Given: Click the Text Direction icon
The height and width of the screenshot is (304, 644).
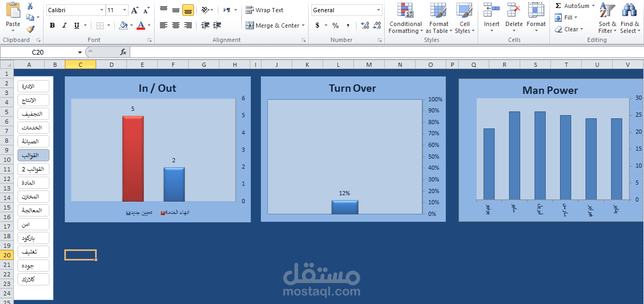Looking at the screenshot, I should [x=227, y=10].
